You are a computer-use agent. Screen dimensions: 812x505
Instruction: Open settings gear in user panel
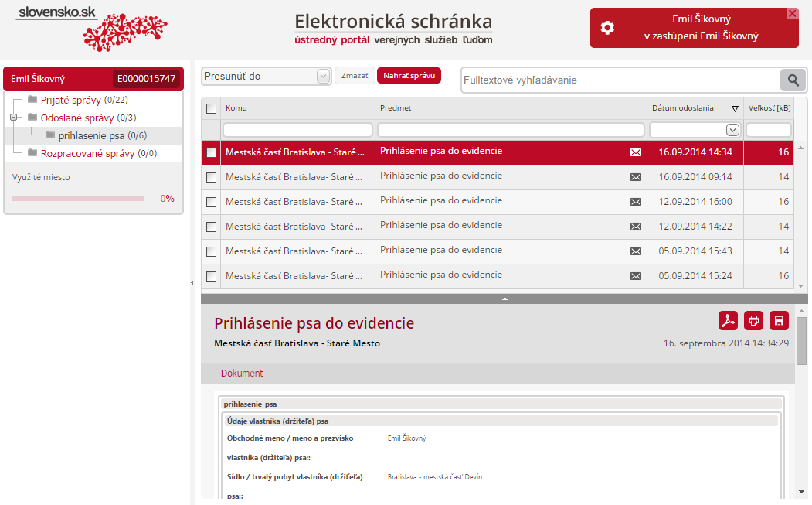tap(607, 28)
